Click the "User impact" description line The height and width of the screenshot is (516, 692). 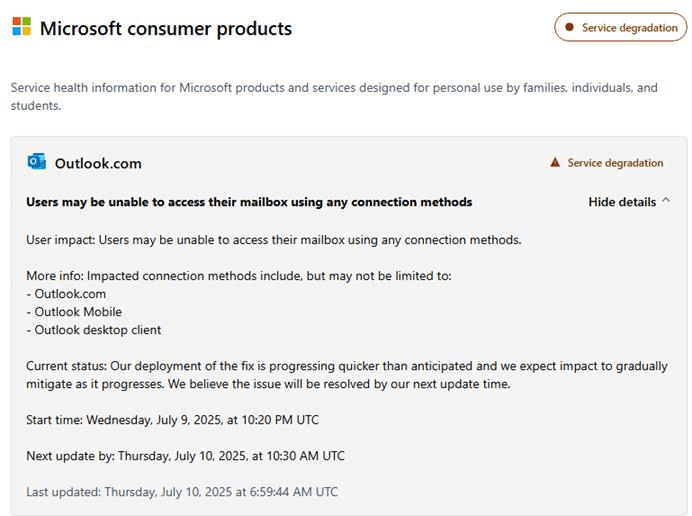[273, 240]
